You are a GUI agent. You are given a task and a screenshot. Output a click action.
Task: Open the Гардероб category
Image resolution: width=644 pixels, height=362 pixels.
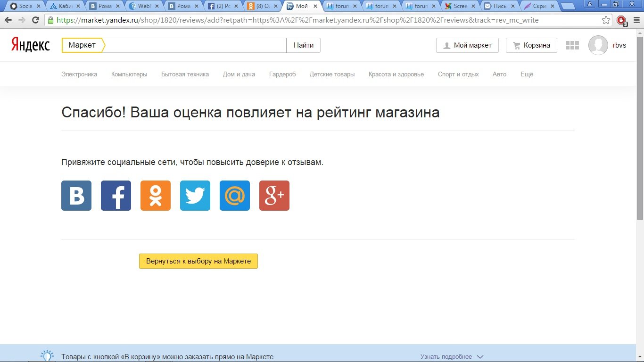(282, 74)
